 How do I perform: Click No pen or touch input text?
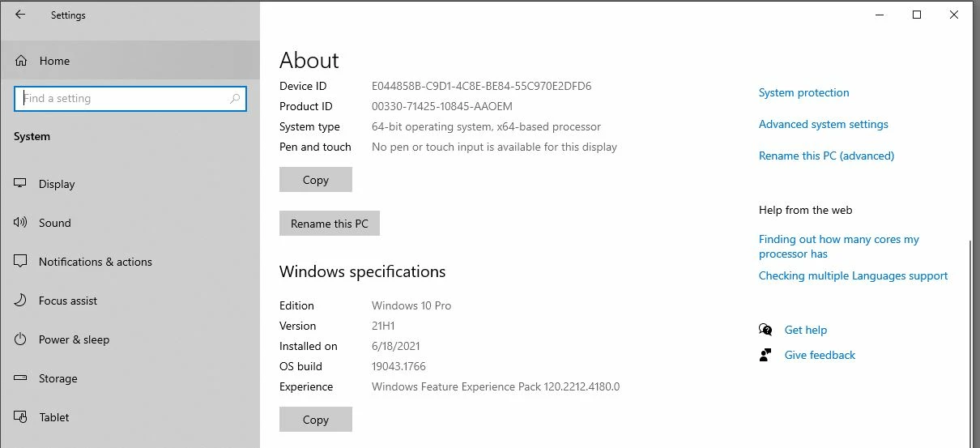[x=495, y=147]
